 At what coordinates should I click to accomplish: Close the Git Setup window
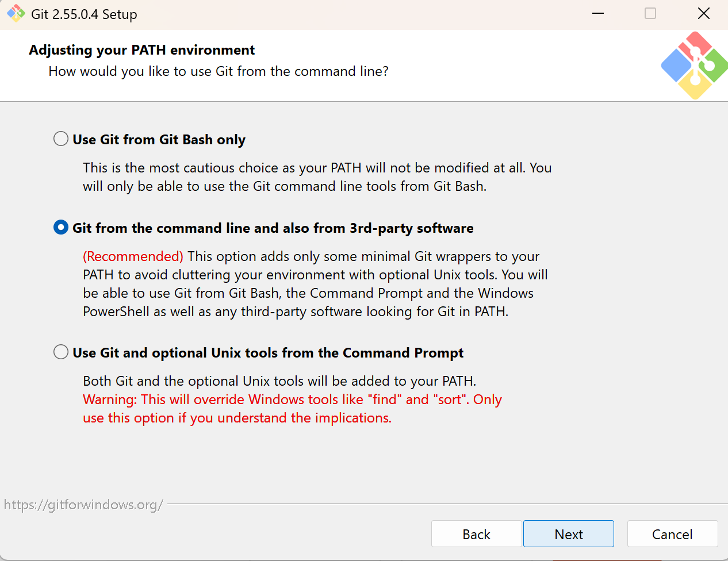coord(703,13)
